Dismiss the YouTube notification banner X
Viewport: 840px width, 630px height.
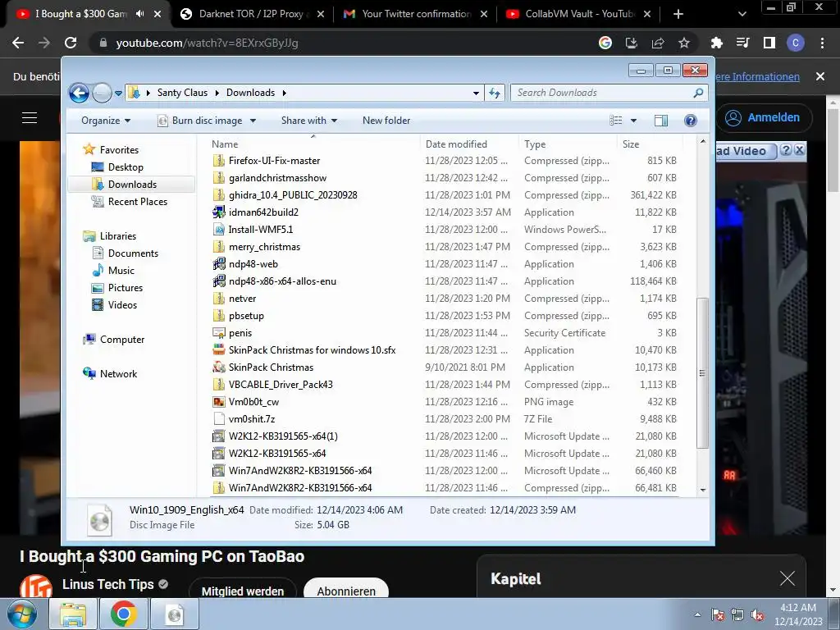(x=820, y=76)
